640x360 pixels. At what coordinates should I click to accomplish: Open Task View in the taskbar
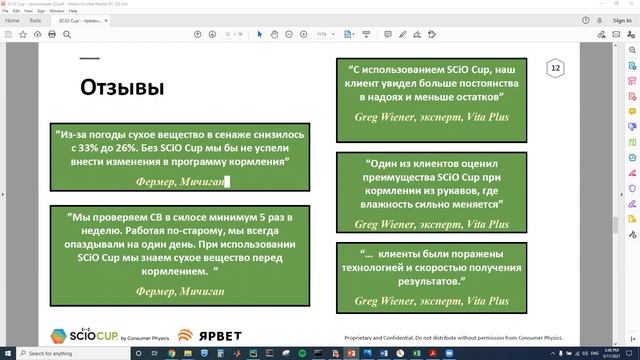(155, 353)
